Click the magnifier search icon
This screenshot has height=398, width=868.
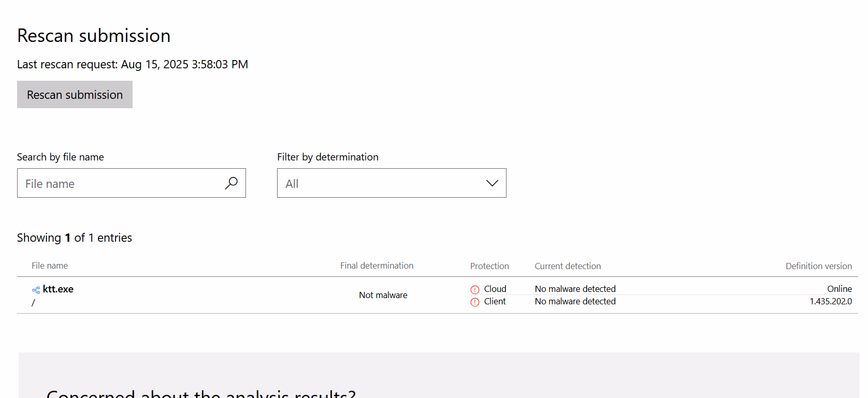click(x=231, y=183)
